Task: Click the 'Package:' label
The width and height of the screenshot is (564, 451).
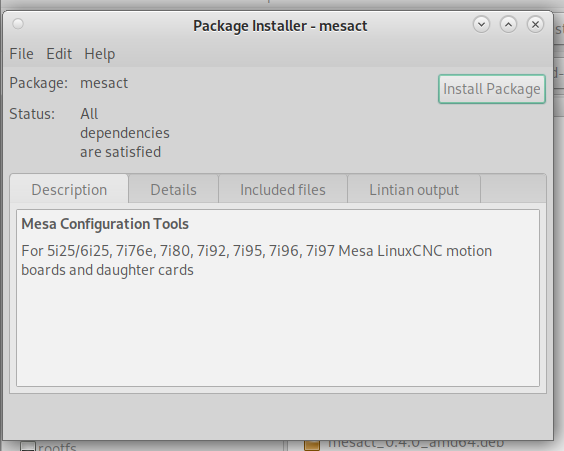Action: 38,83
